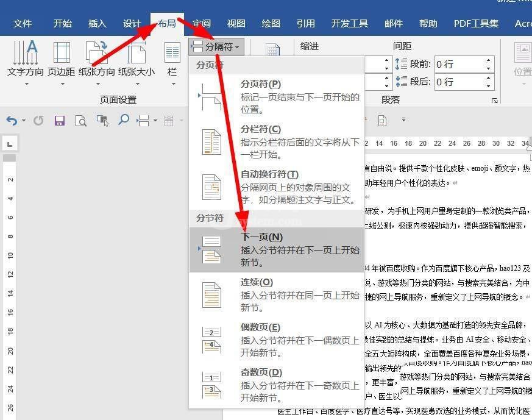Click the save floppy disk icon
Viewport: 532px width, 420px height.
click(x=59, y=121)
